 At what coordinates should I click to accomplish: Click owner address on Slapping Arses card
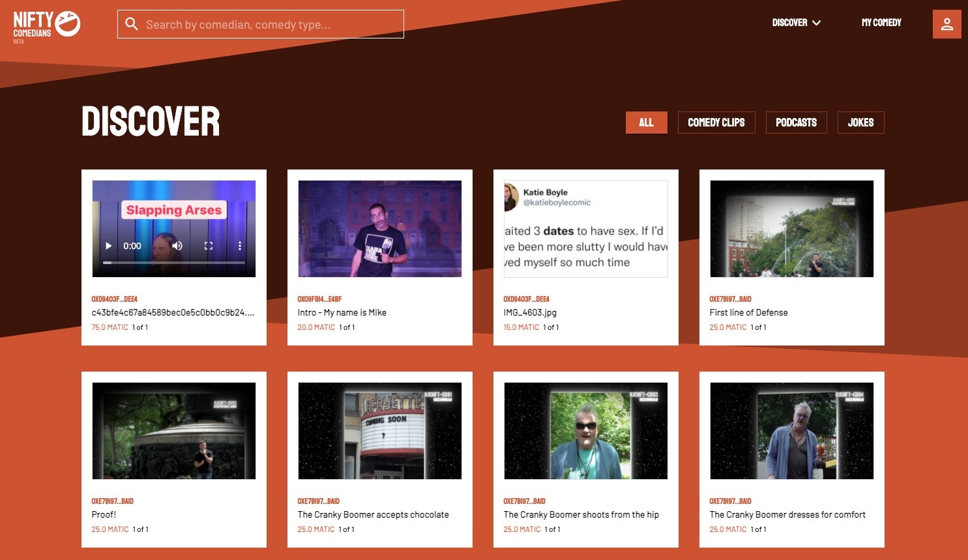114,299
